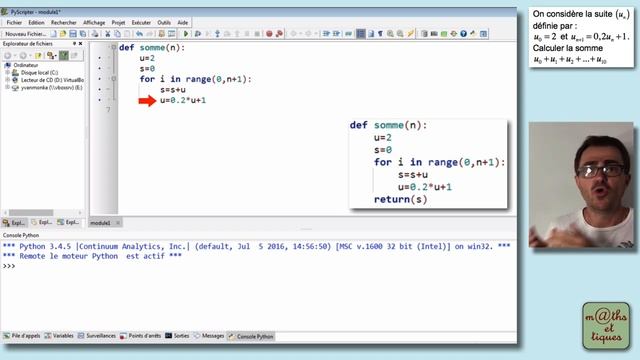Open the Projet menu
The height and width of the screenshot is (360, 640).
pos(118,22)
